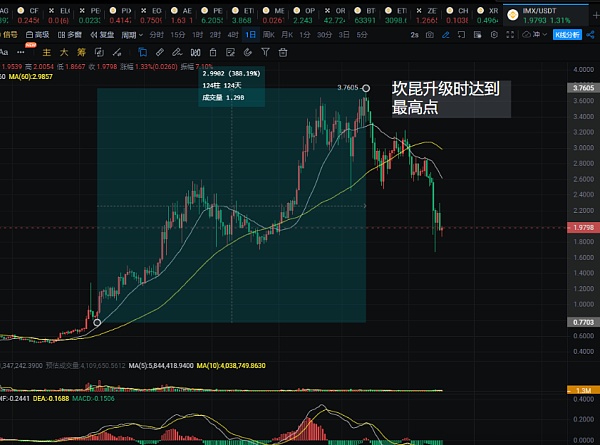Open the edit-note drawing icon
Viewport: 600px width, 445px height.
(x=230, y=52)
